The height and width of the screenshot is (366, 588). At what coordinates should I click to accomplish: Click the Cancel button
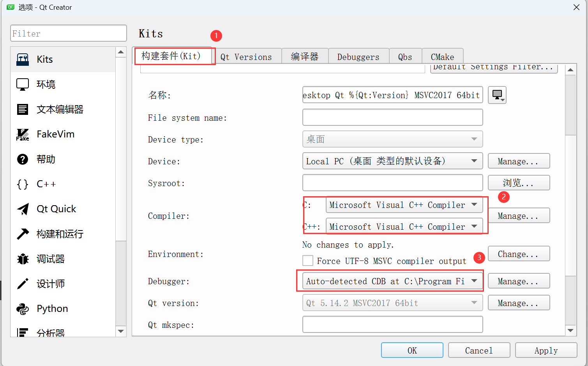click(x=479, y=350)
